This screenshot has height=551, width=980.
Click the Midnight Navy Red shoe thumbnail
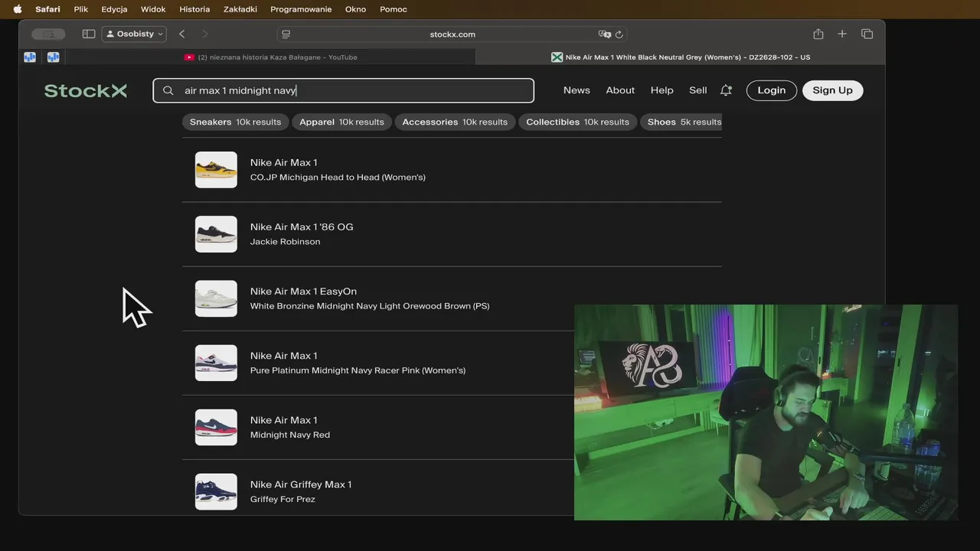click(216, 427)
